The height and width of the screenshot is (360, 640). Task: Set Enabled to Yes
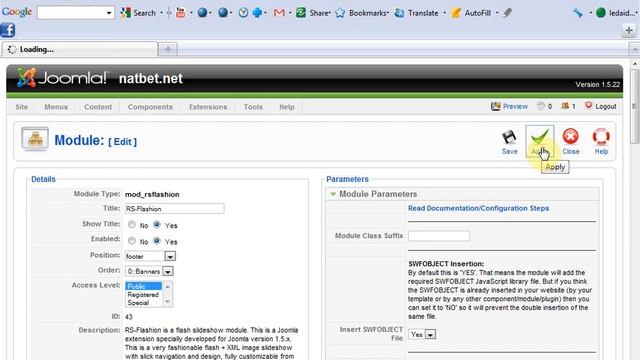click(x=156, y=241)
